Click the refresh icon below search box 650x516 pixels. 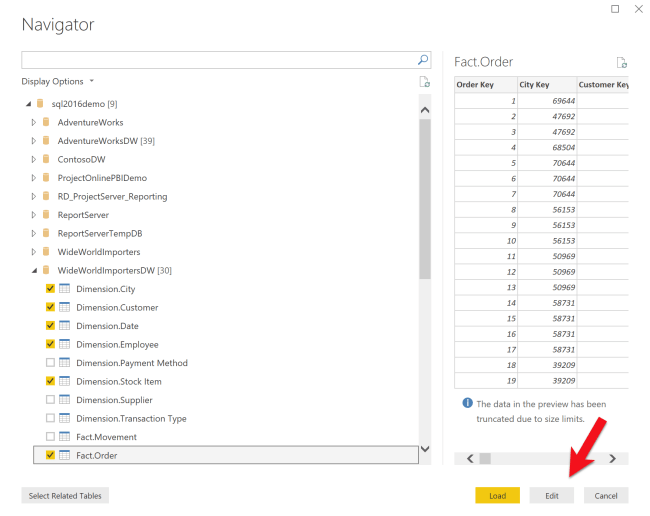point(424,82)
